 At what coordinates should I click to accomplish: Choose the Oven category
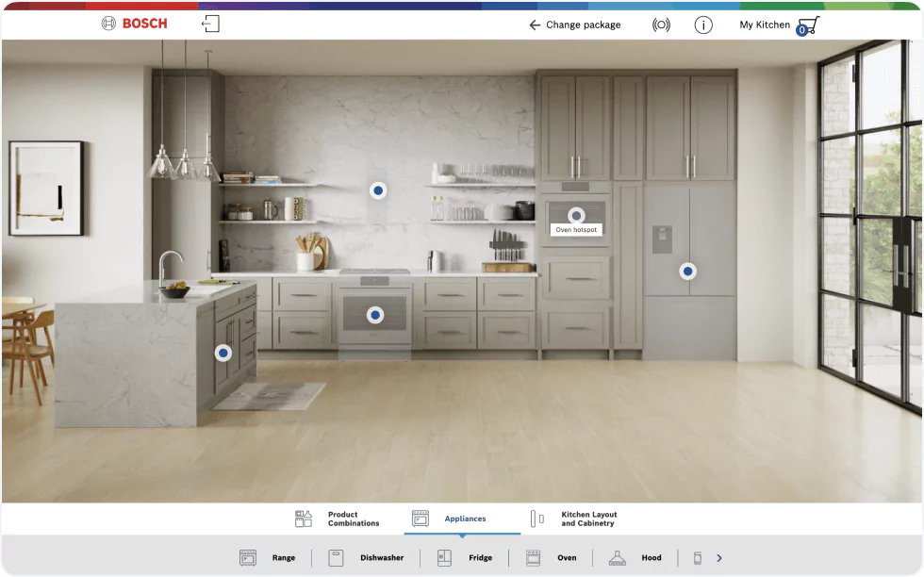551,557
